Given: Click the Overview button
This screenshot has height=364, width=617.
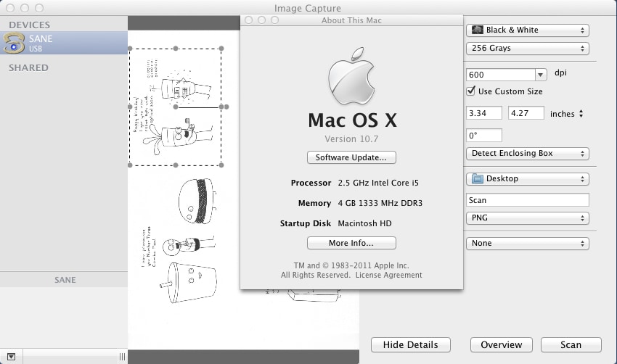Looking at the screenshot, I should [502, 344].
